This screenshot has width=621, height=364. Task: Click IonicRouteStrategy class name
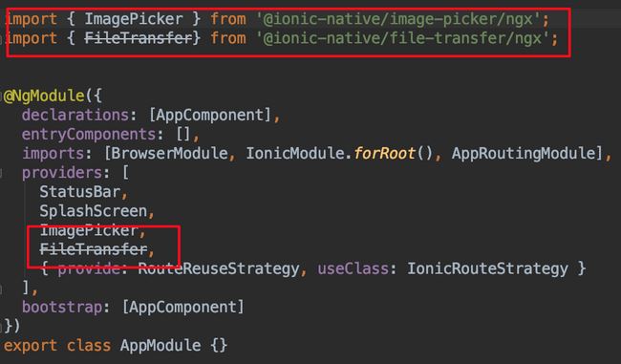488,268
